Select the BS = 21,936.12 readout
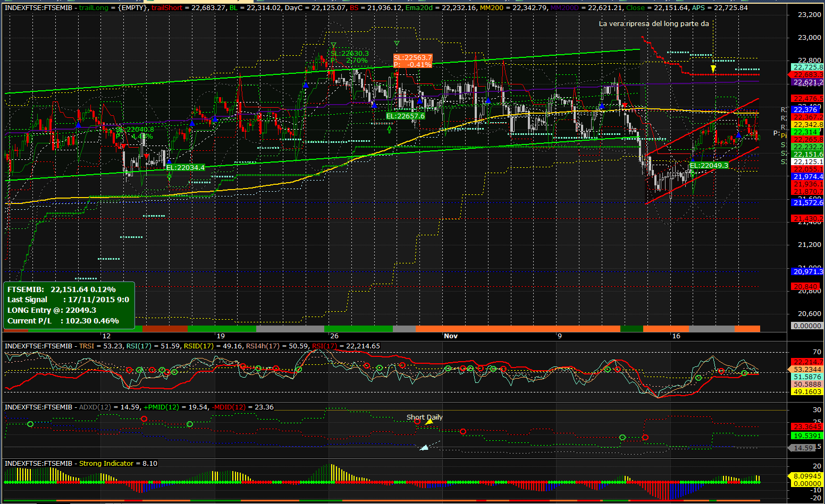825x504 pixels. (x=375, y=8)
